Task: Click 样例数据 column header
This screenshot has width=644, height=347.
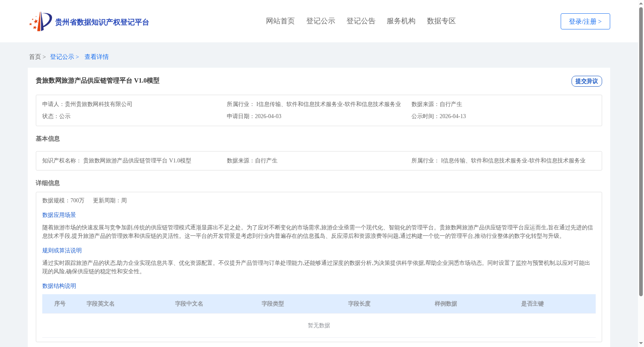Action: click(x=446, y=303)
